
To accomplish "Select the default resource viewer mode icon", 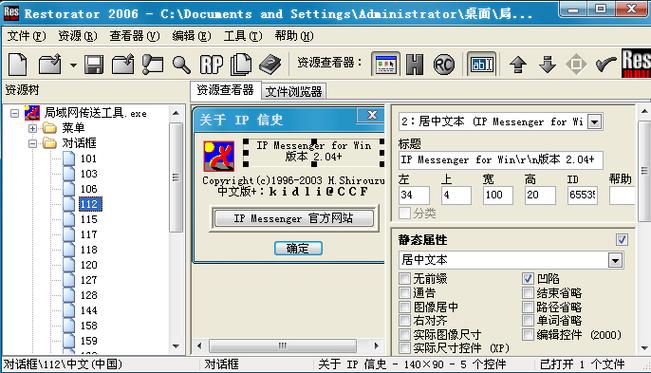I will (x=386, y=64).
